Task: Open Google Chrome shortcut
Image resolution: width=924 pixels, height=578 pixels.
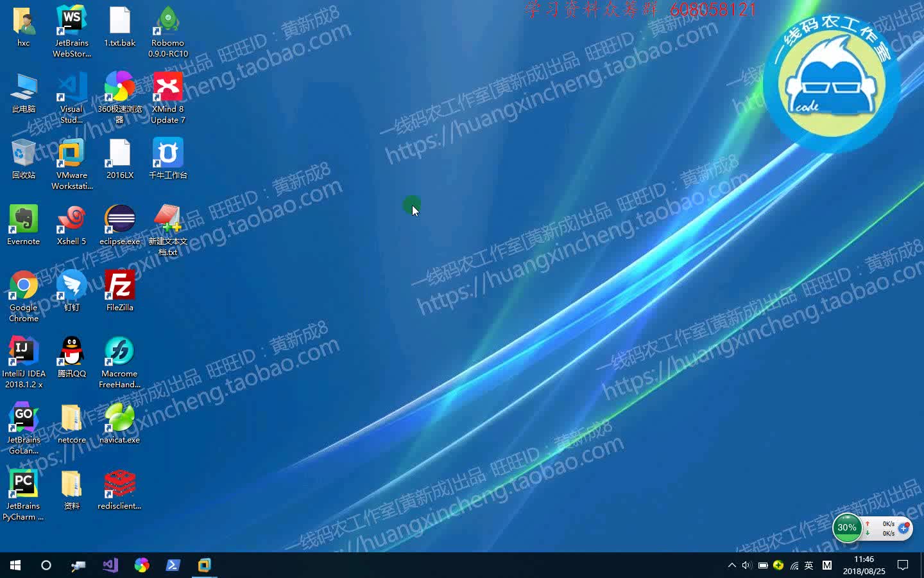Action: [24, 296]
